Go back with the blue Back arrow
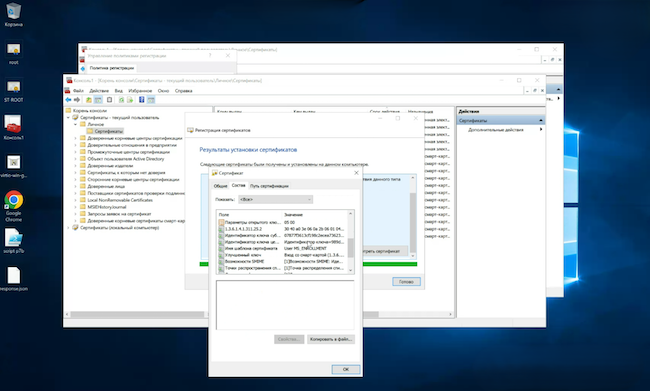This screenshot has height=391, width=650. 68,100
